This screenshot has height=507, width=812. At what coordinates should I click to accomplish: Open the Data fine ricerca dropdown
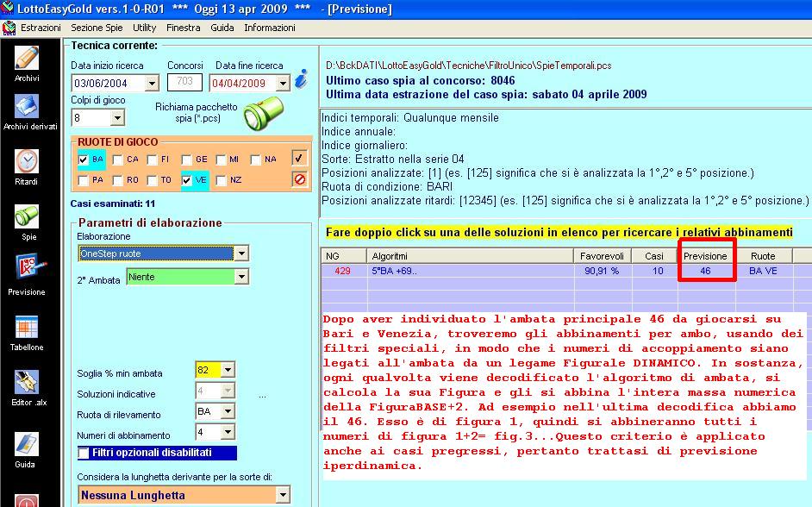pyautogui.click(x=283, y=83)
